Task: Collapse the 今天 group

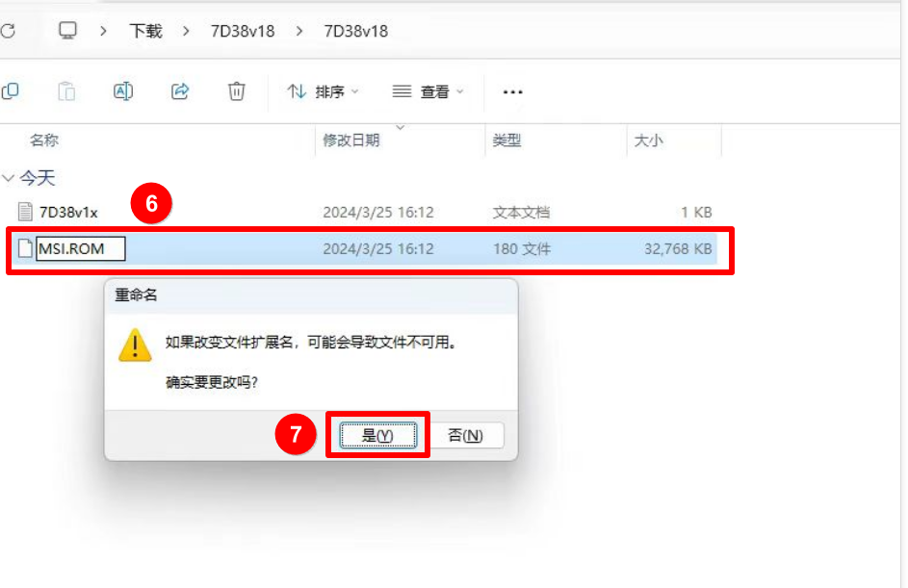Action: 9,178
